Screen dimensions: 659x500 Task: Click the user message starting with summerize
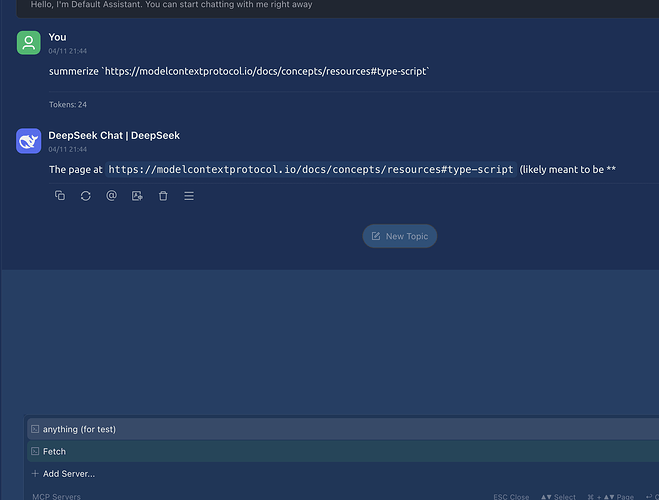[239, 71]
